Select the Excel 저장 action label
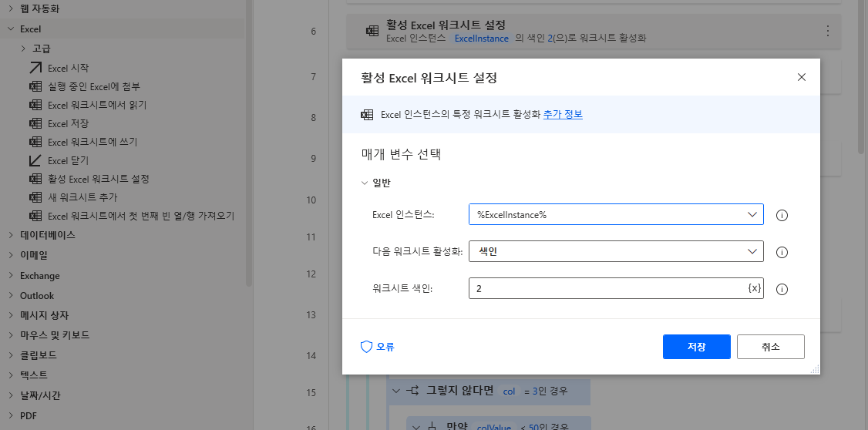This screenshot has height=430, width=868. click(x=68, y=123)
